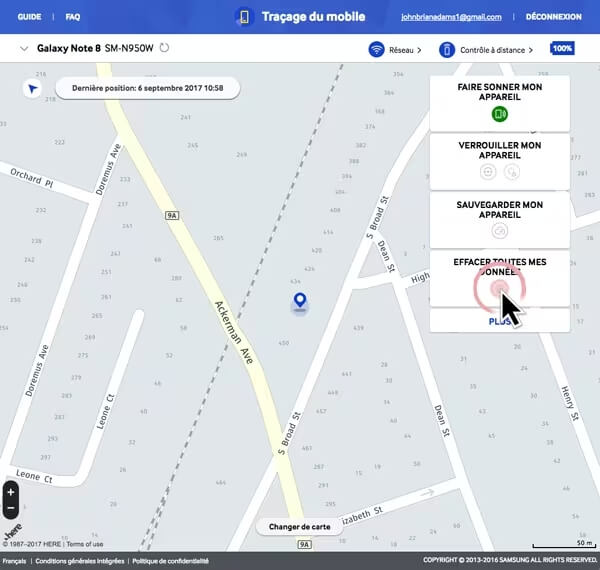The height and width of the screenshot is (570, 600).
Task: Open Conditions générales intégrées link
Action: click(80, 561)
